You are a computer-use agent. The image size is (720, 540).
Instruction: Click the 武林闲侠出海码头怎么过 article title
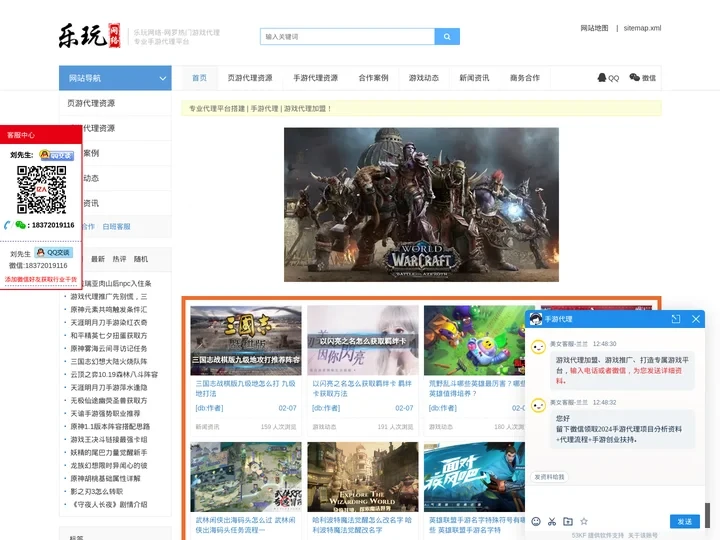(x=246, y=525)
